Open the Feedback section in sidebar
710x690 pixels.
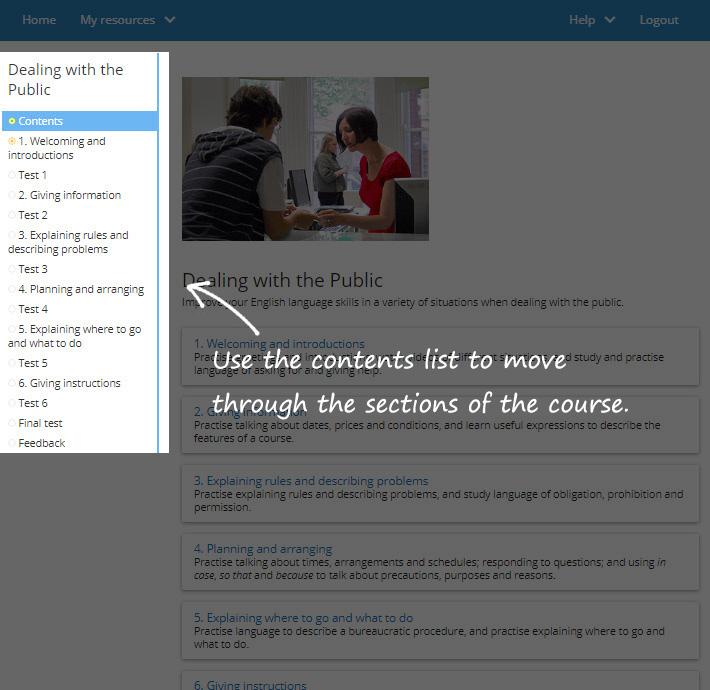click(x=42, y=443)
